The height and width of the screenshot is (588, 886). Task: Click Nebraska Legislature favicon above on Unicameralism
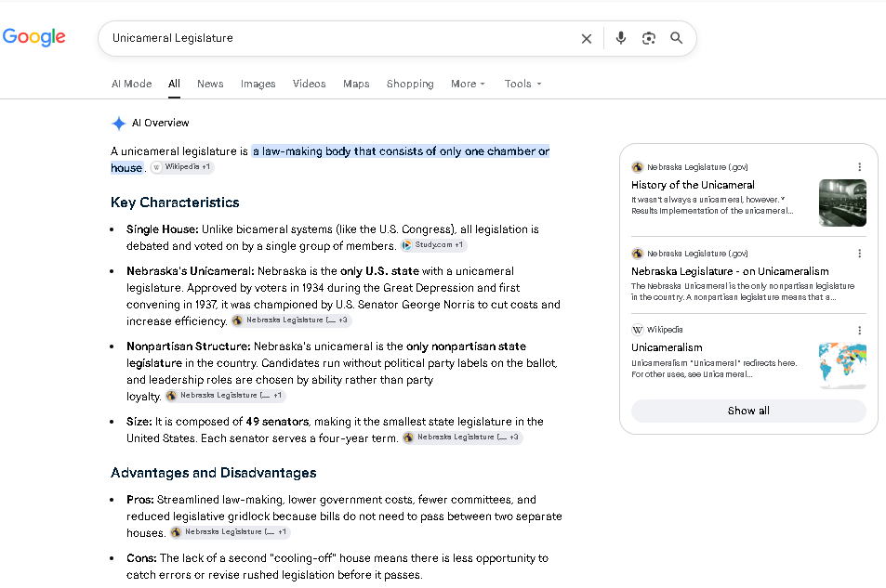point(638,254)
